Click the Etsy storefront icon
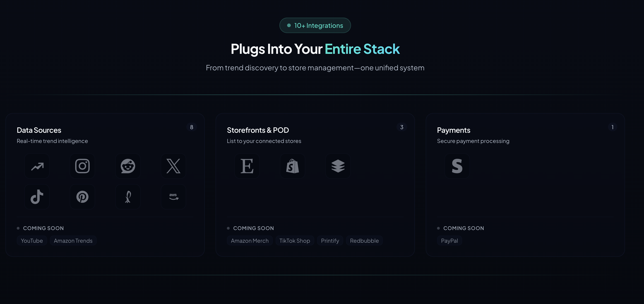The height and width of the screenshot is (304, 644). [247, 166]
